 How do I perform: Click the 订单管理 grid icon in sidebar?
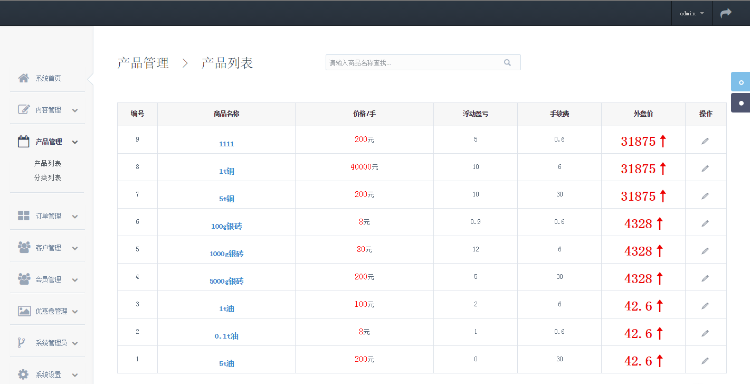[23, 216]
